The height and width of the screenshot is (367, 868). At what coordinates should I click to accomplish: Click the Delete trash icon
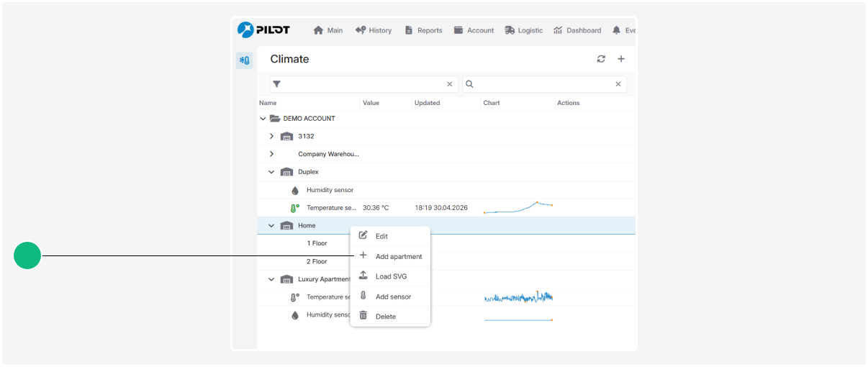[x=363, y=316]
